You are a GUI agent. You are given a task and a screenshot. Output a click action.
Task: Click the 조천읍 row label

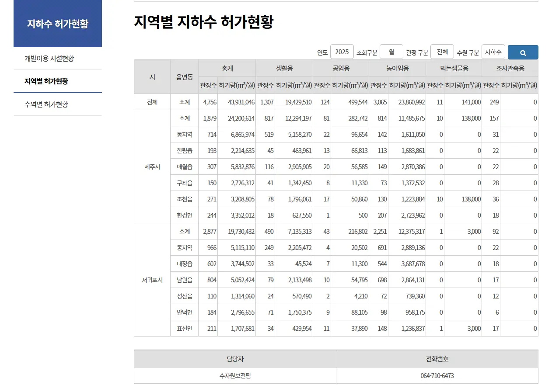click(185, 199)
